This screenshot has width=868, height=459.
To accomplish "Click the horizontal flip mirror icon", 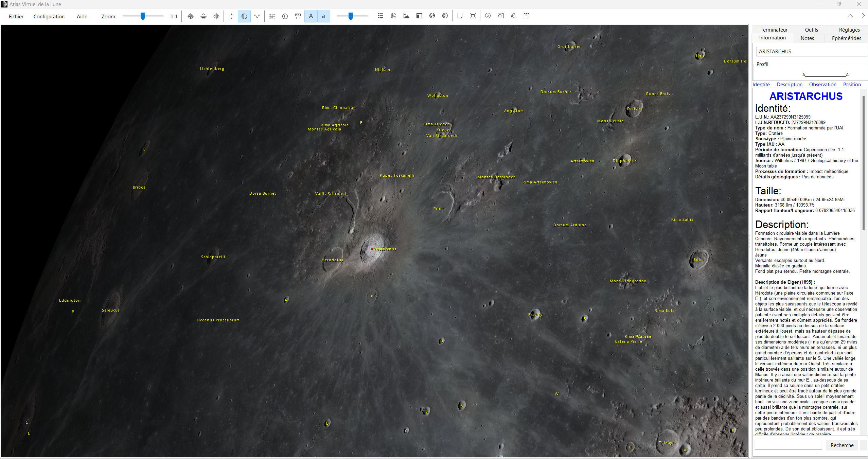I will [x=216, y=16].
